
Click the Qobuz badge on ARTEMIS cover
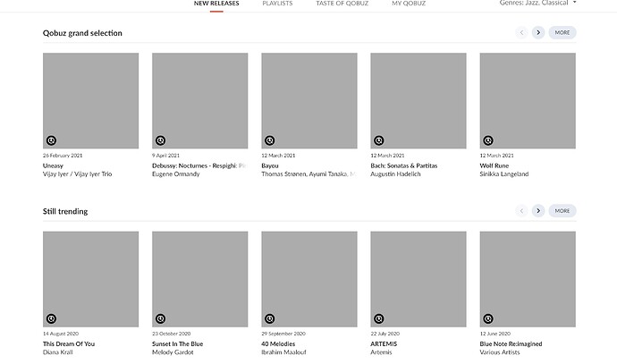(x=378, y=318)
